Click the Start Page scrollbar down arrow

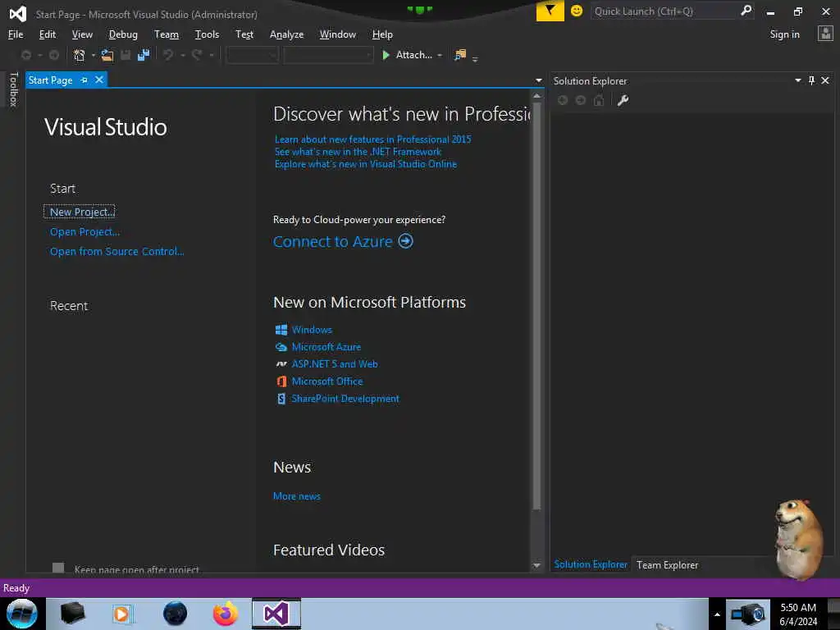536,565
